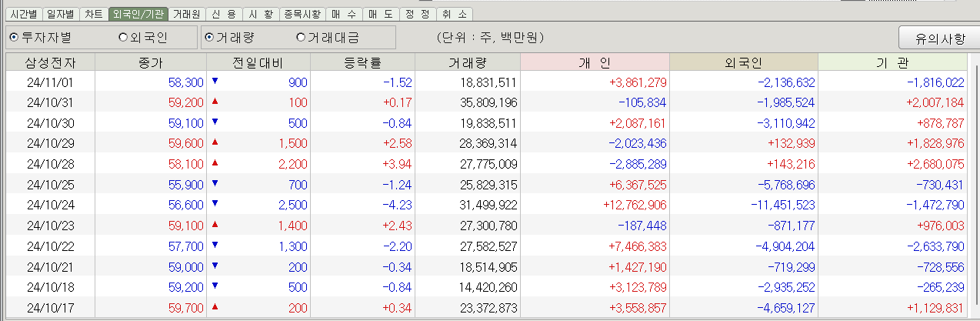Switch to the 매 도 tab
980x321 pixels.
[381, 14]
